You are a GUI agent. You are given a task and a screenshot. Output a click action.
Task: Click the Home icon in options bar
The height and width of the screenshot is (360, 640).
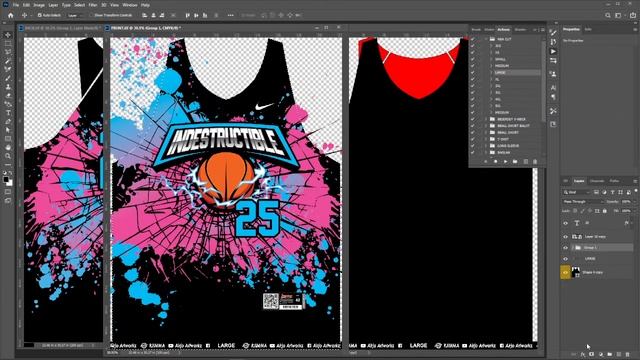pos(11,15)
